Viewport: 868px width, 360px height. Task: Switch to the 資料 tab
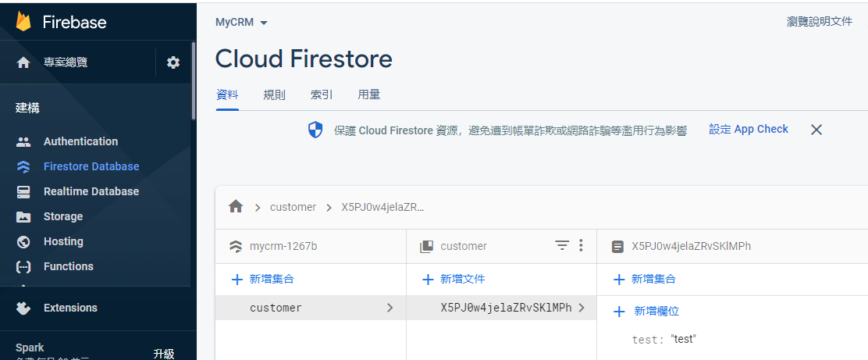click(227, 94)
